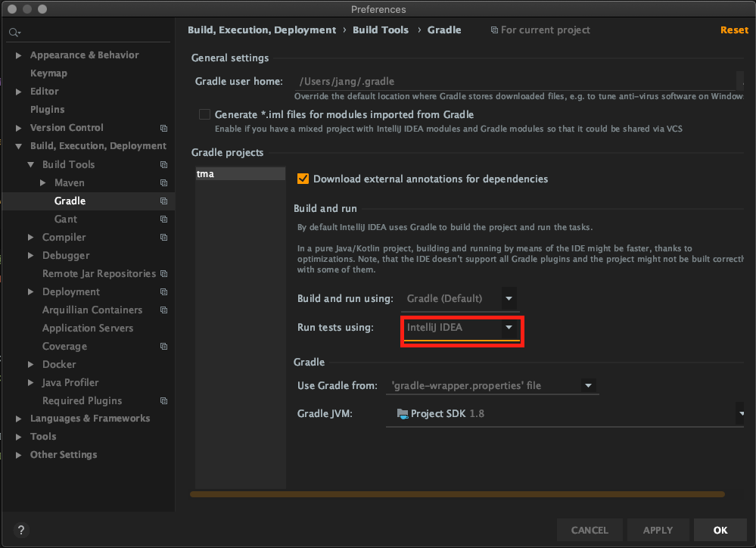
Task: Open Application Servers settings
Action: pos(88,328)
